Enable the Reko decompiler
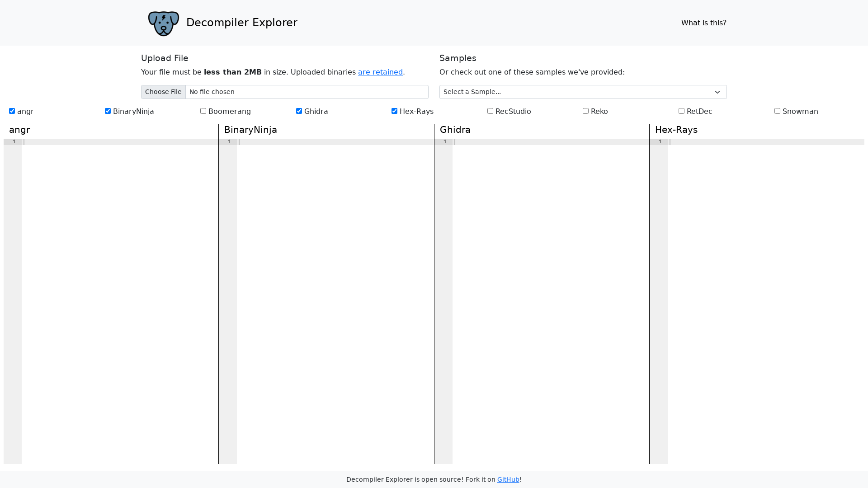This screenshot has height=488, width=868. tap(585, 111)
